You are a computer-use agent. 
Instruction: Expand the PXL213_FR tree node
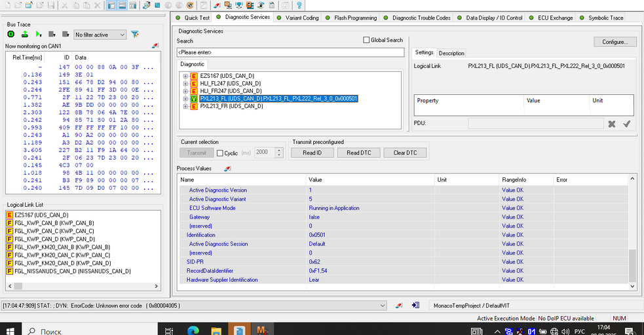point(185,106)
